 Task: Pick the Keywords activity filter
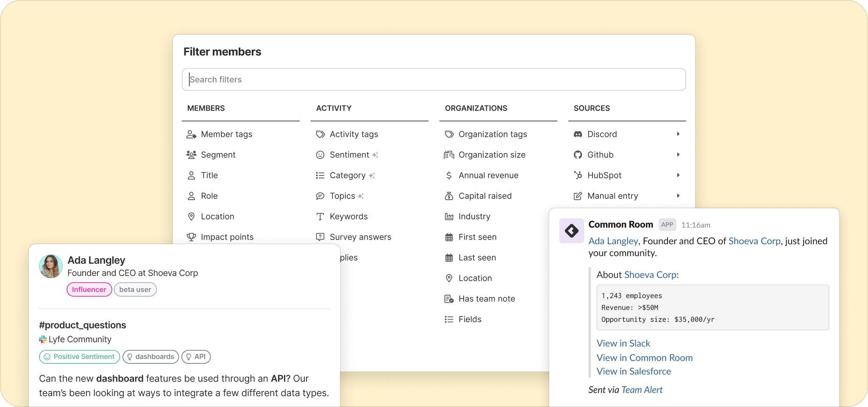[x=348, y=217]
